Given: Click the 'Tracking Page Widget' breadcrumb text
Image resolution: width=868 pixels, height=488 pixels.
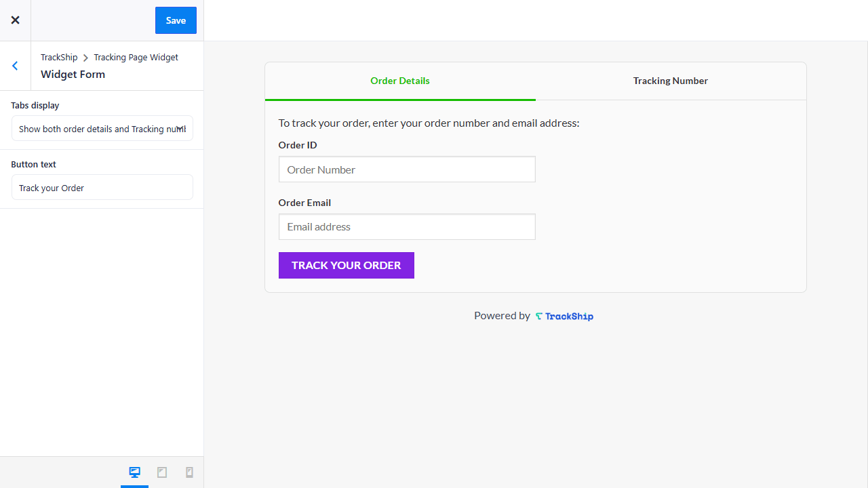Looking at the screenshot, I should click(136, 58).
